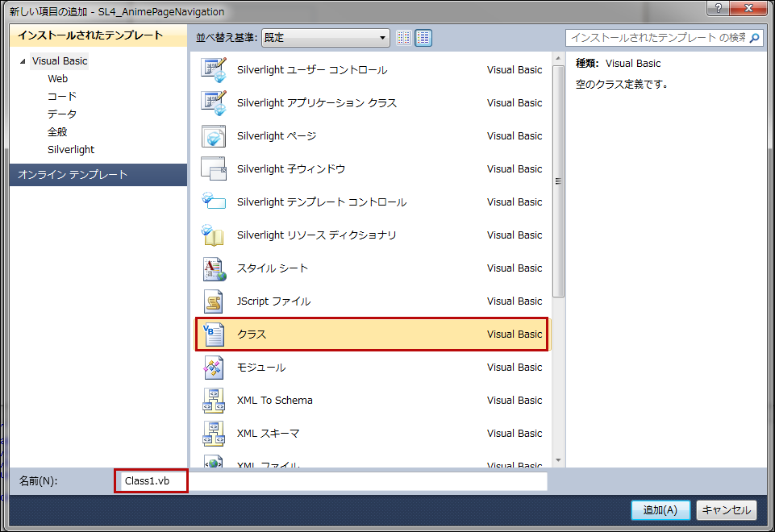
Task: Select the クラス VB file icon
Action: (214, 335)
